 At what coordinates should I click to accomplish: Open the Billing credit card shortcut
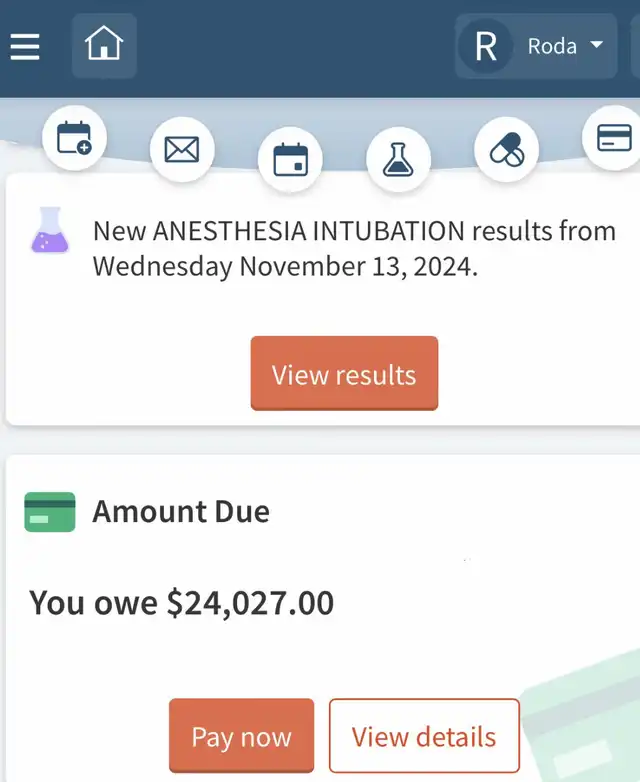613,138
